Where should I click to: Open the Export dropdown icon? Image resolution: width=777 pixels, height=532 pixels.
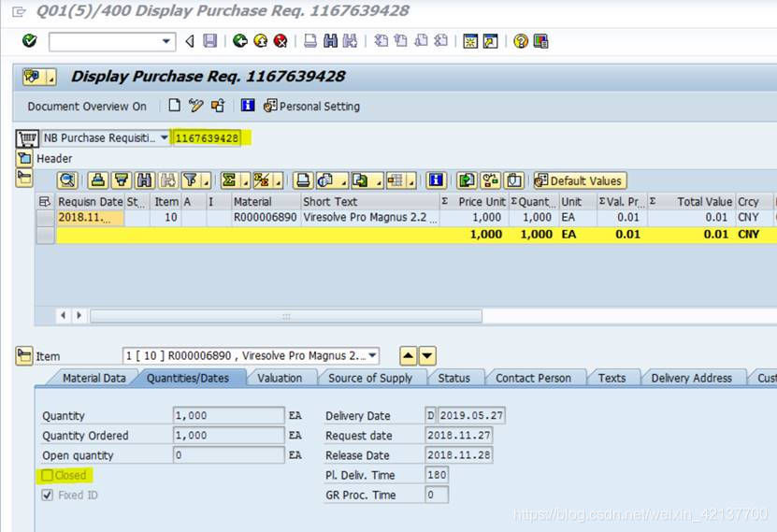[x=367, y=180]
